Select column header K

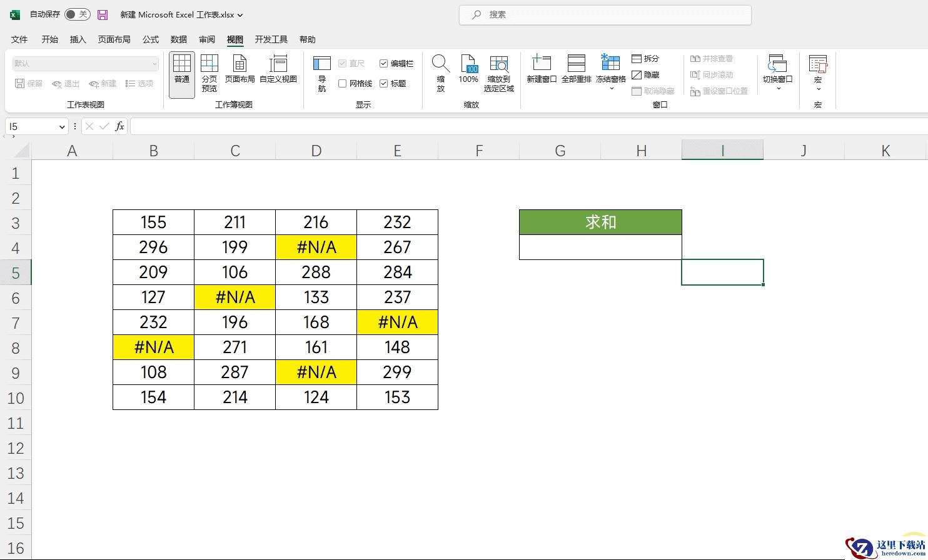pyautogui.click(x=885, y=151)
